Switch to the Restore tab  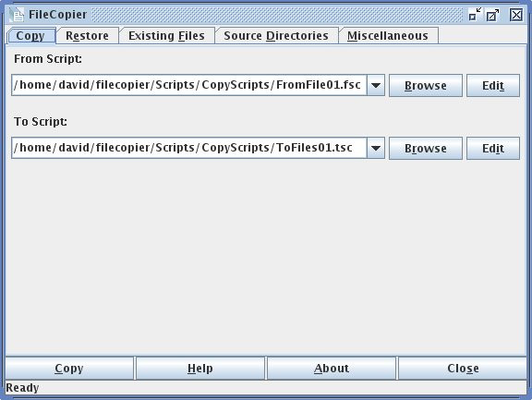point(87,36)
